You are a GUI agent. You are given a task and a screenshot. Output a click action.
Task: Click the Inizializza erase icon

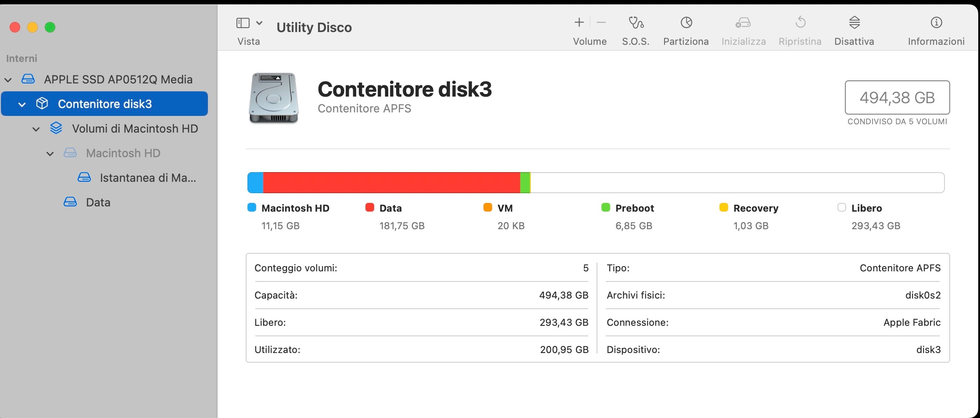743,23
